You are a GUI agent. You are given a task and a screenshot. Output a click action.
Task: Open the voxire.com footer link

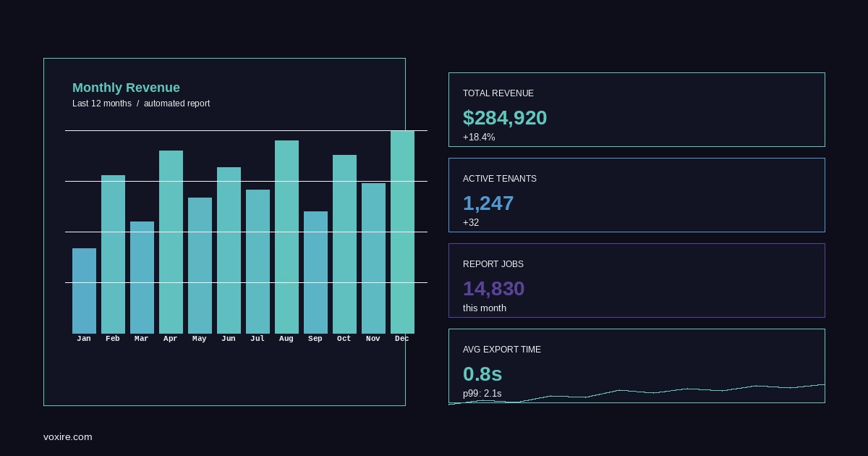pos(68,436)
